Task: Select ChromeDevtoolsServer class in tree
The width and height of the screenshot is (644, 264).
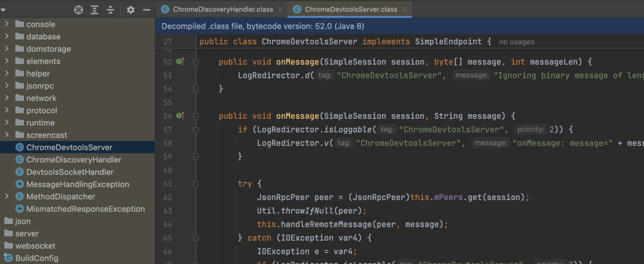Action: [77, 147]
